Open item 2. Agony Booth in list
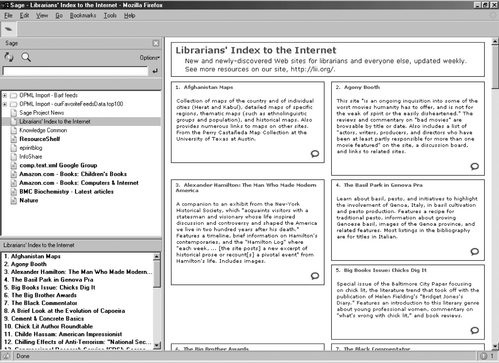Viewport: 499px width, 363px height. coord(25,264)
